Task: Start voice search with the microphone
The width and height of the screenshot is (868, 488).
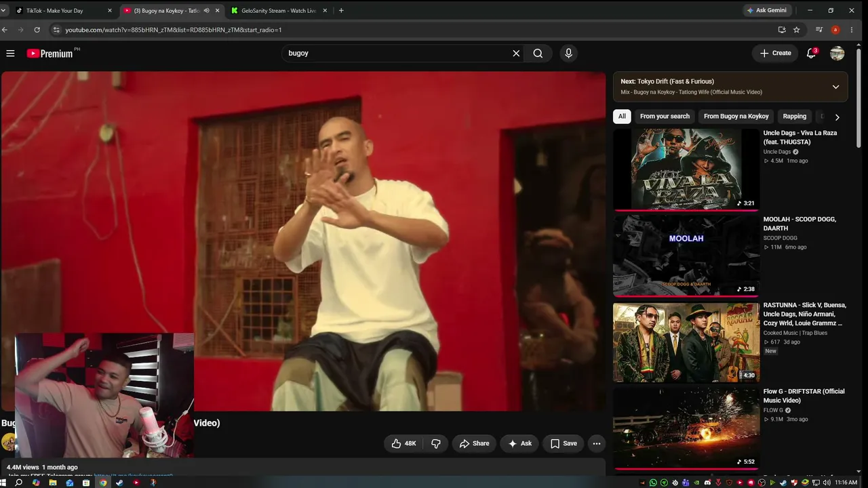Action: 568,53
